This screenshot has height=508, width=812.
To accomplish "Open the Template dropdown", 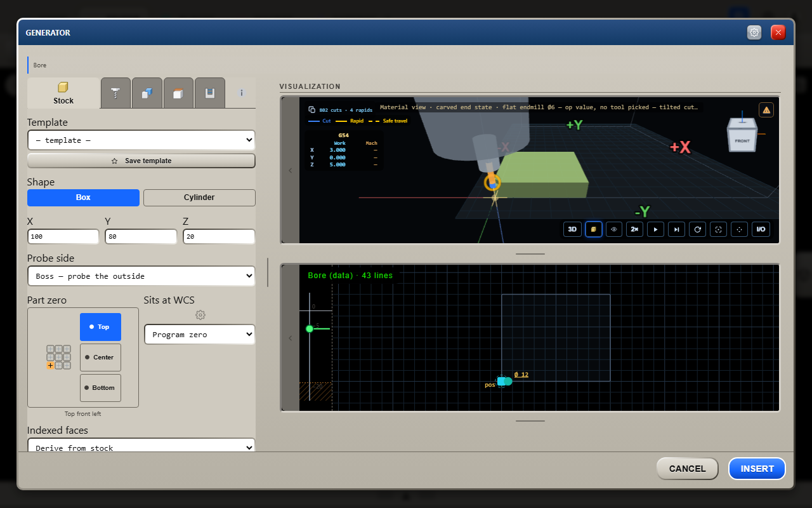I will [141, 140].
